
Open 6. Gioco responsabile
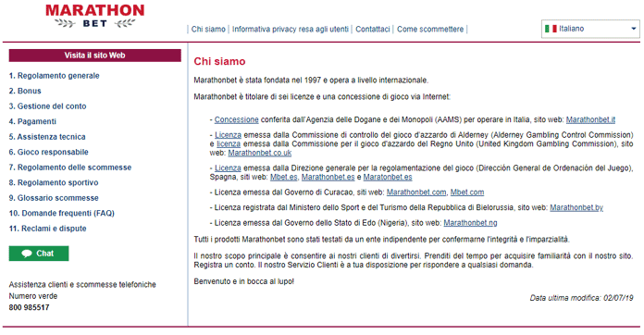(x=48, y=152)
